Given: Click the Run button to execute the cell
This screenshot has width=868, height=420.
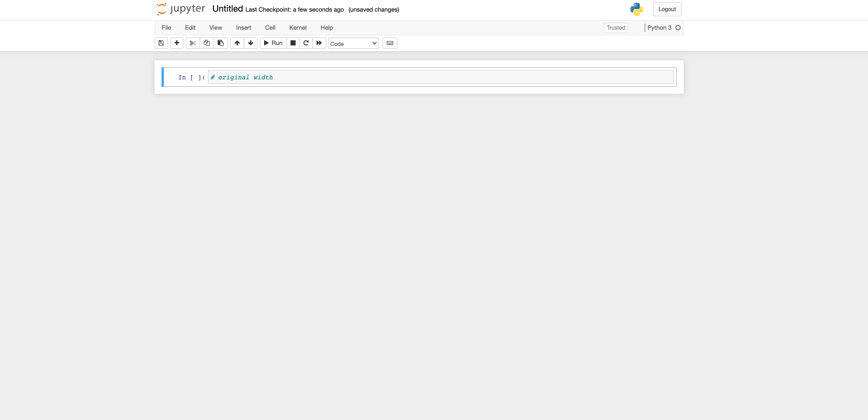Looking at the screenshot, I should 273,43.
